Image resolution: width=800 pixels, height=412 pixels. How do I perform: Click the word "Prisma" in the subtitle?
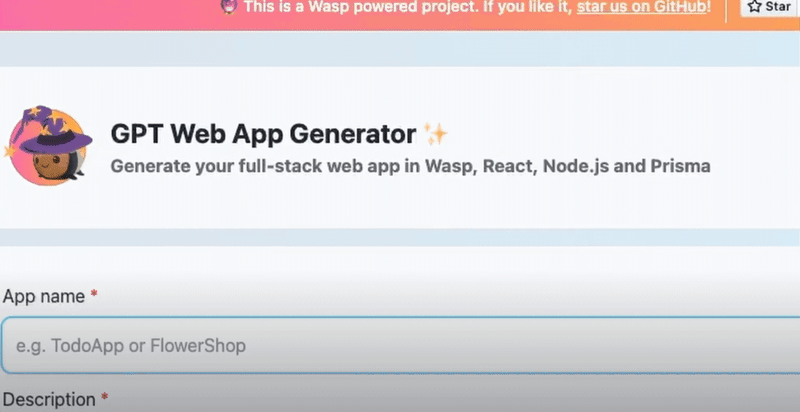pyautogui.click(x=681, y=166)
